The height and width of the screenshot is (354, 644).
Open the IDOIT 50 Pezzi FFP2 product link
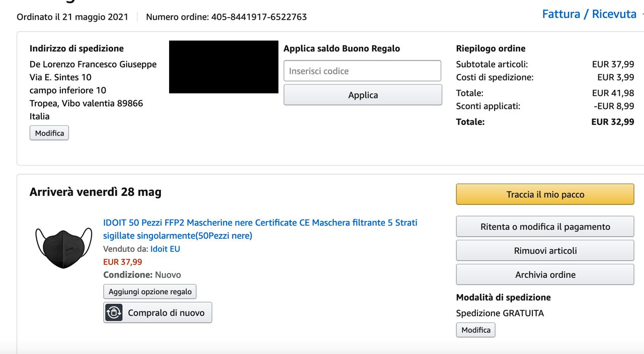pyautogui.click(x=260, y=223)
